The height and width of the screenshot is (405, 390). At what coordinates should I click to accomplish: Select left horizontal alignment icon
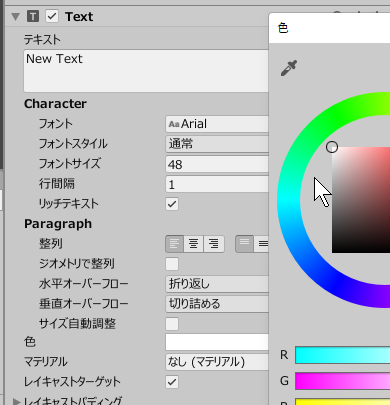click(x=174, y=244)
